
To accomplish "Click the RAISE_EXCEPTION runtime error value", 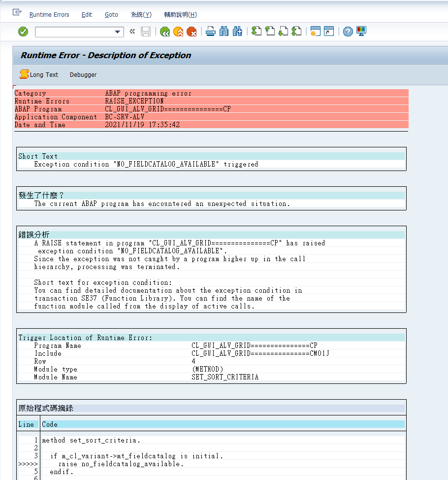I will [x=134, y=101].
